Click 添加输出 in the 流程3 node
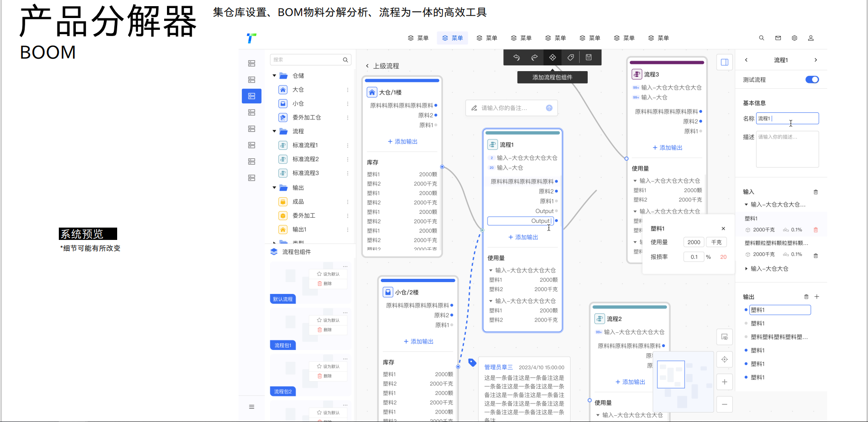Viewport: 868px width, 422px height. click(667, 148)
